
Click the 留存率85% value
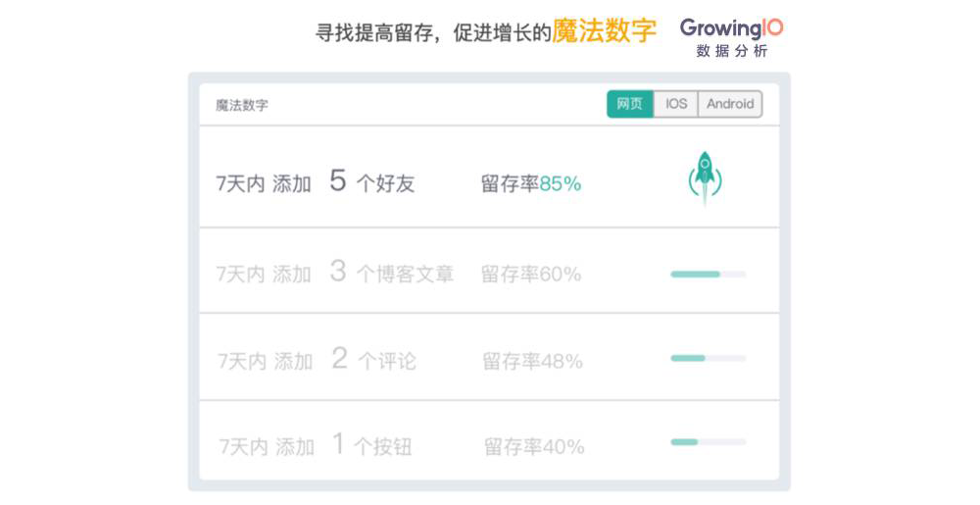coord(530,183)
